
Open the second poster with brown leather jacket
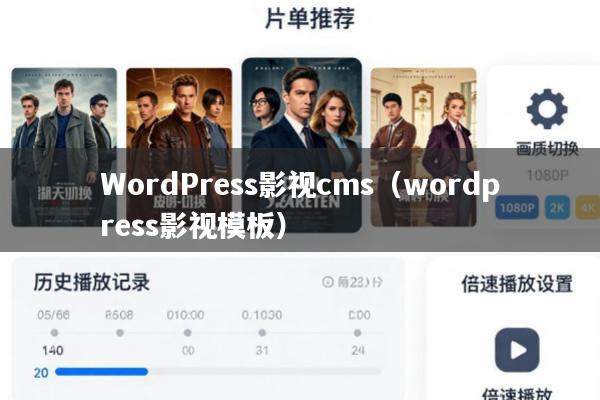click(x=179, y=147)
